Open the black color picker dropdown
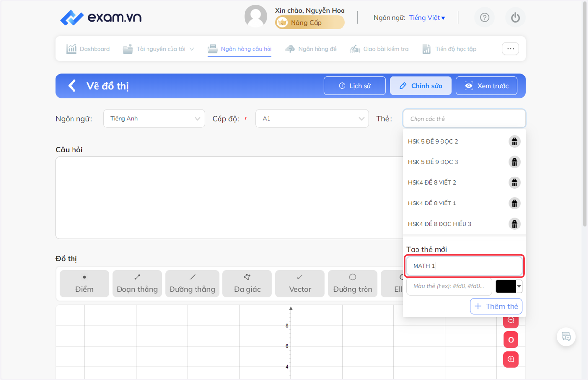 point(509,287)
